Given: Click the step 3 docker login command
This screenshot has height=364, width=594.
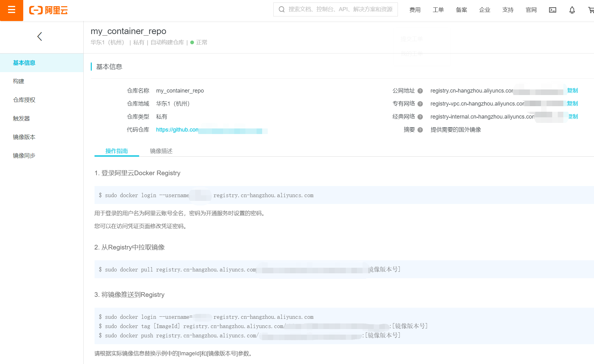Looking at the screenshot, I should (206, 317).
